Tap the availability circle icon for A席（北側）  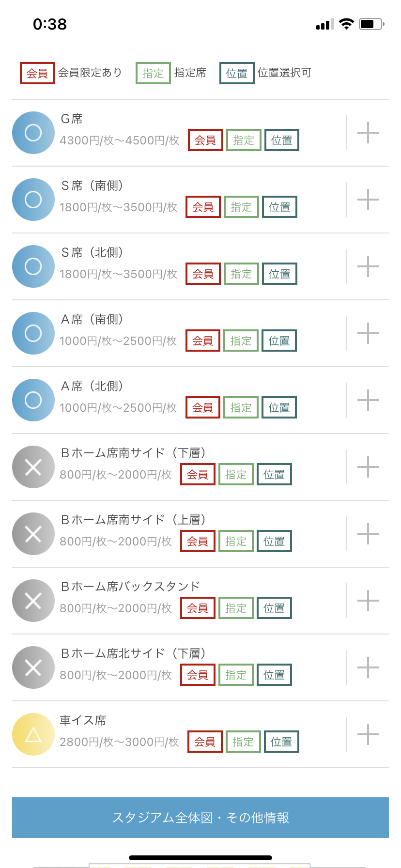(x=33, y=400)
